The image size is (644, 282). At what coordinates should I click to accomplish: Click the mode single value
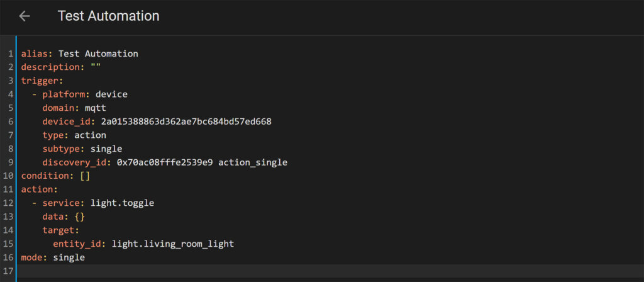69,257
